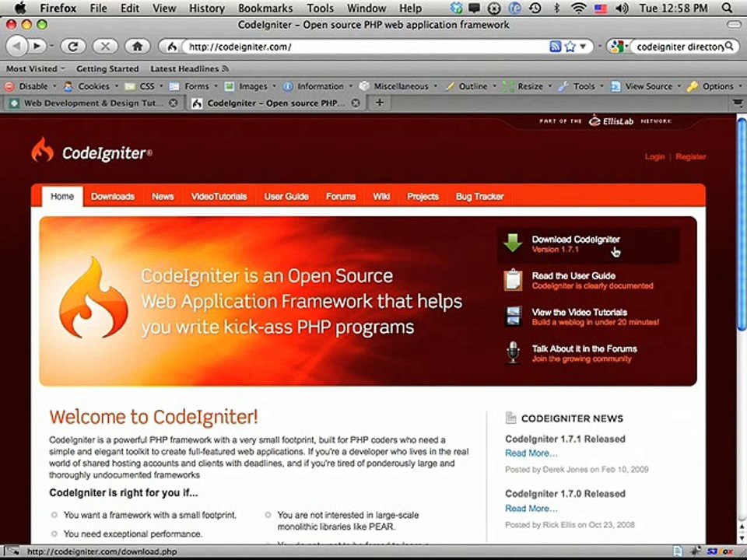
Task: Click the Login link
Action: click(654, 156)
